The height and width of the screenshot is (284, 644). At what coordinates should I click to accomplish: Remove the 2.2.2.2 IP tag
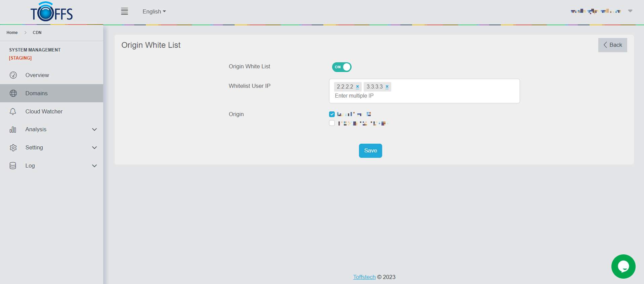357,87
